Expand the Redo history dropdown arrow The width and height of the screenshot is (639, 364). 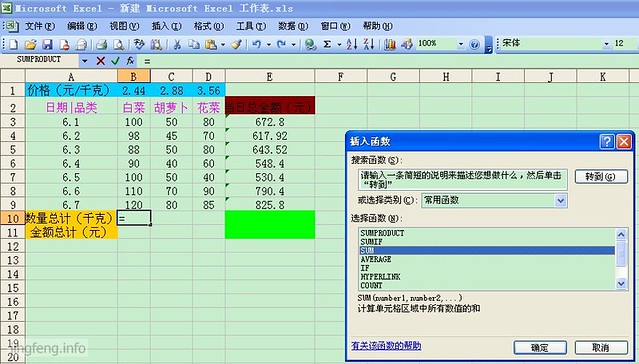pos(293,44)
